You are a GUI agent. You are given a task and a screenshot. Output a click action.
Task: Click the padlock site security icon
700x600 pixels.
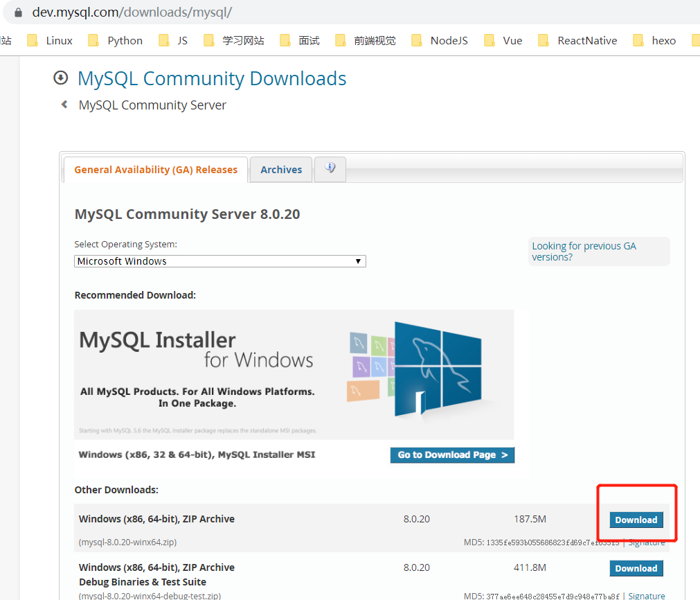coord(18,12)
